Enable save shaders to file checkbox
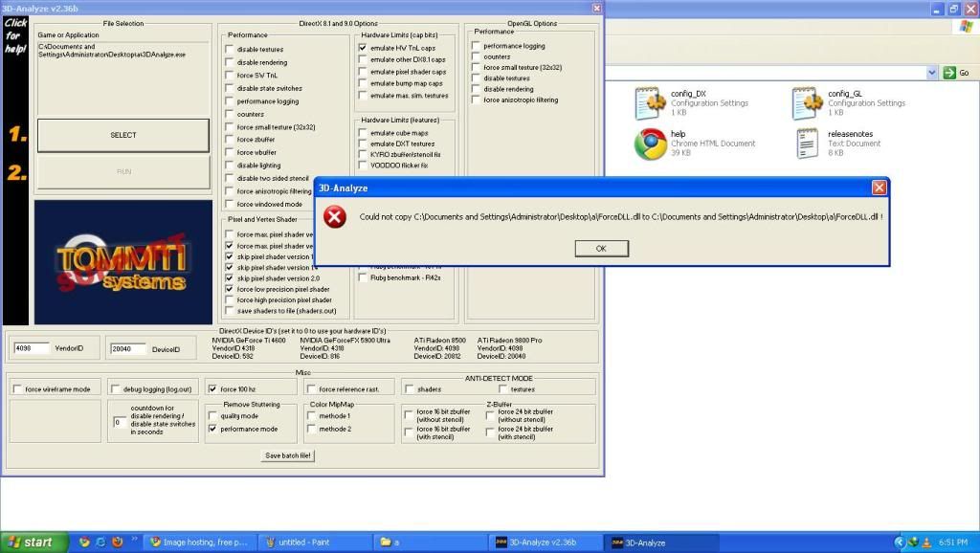 coord(230,311)
